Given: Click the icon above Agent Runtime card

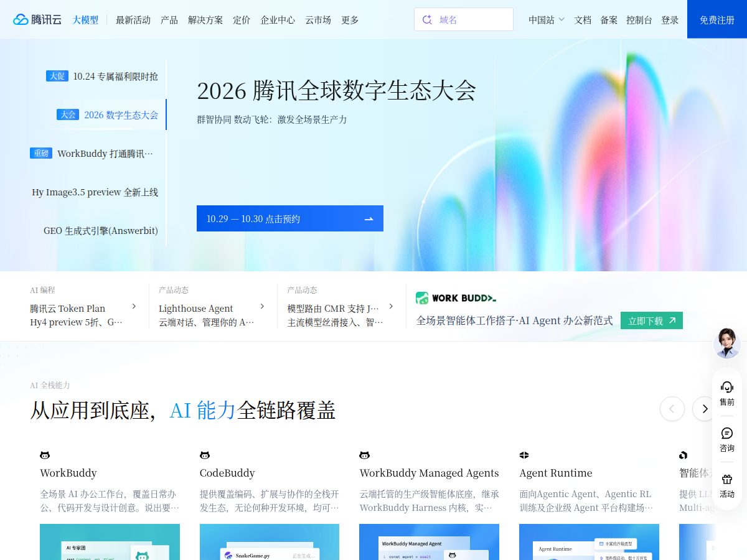Looking at the screenshot, I should [x=524, y=455].
